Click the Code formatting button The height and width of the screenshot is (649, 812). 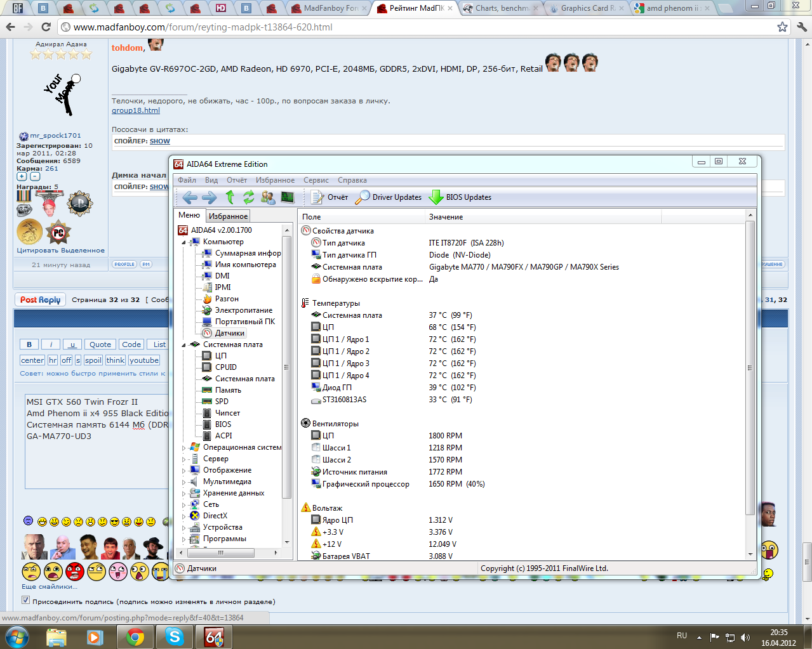click(x=131, y=344)
